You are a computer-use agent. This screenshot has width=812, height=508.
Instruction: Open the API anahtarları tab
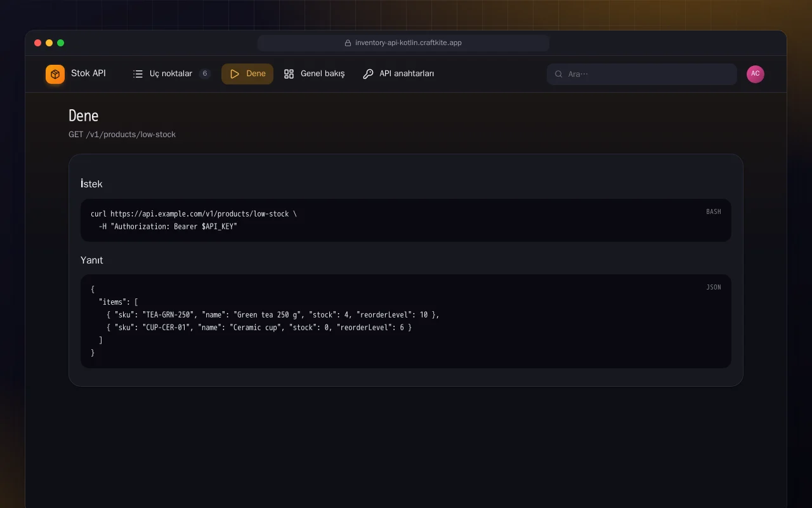click(x=398, y=74)
